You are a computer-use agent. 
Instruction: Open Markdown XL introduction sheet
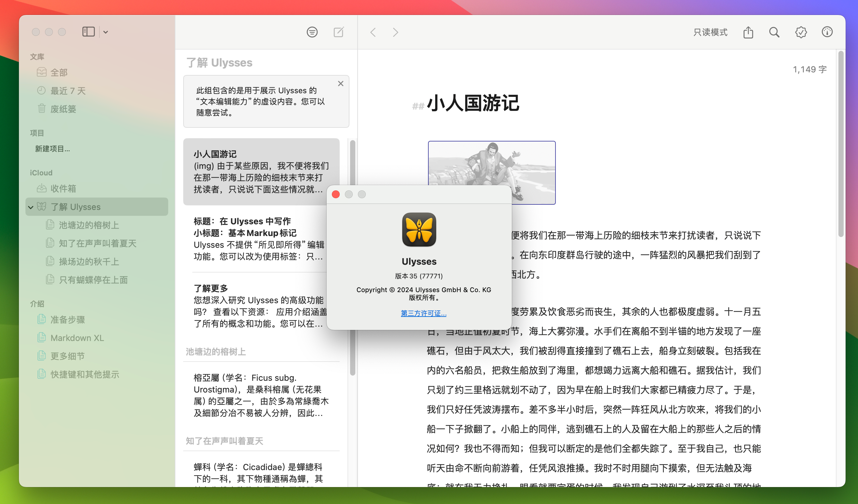click(97, 338)
